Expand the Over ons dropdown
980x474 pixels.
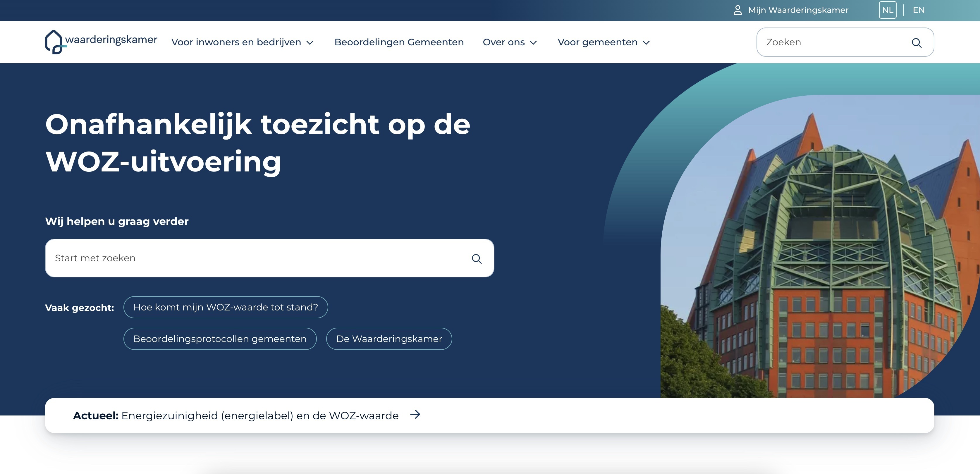point(509,42)
